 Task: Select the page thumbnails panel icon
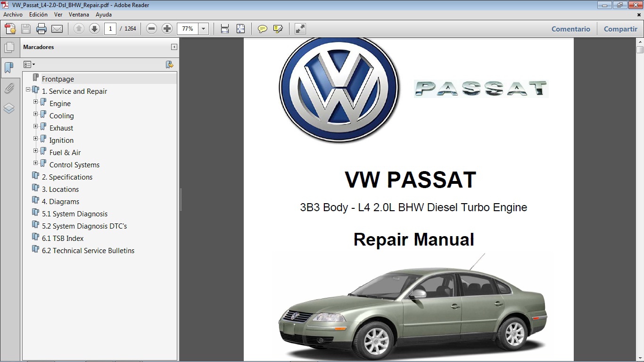(10, 47)
